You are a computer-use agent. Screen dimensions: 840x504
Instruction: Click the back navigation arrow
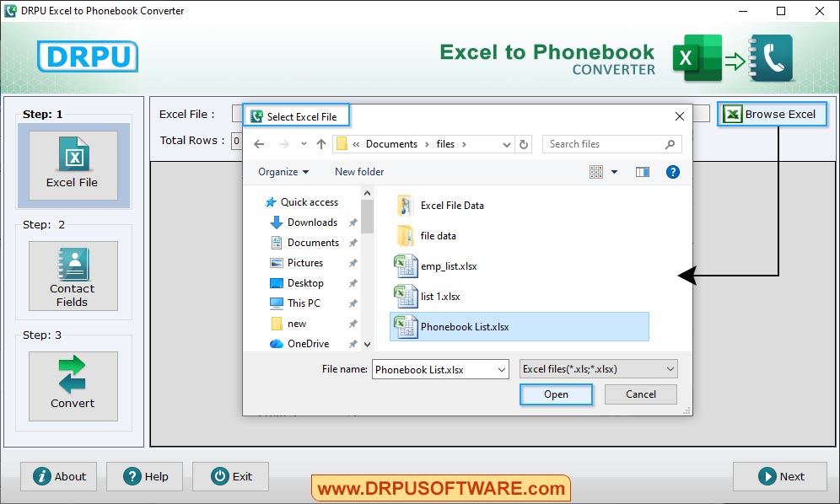[x=259, y=144]
